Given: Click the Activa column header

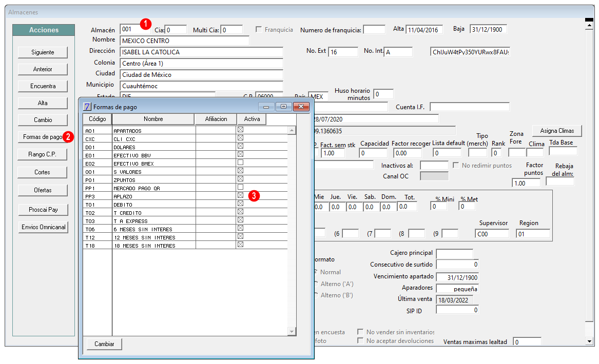Looking at the screenshot, I should [x=252, y=119].
